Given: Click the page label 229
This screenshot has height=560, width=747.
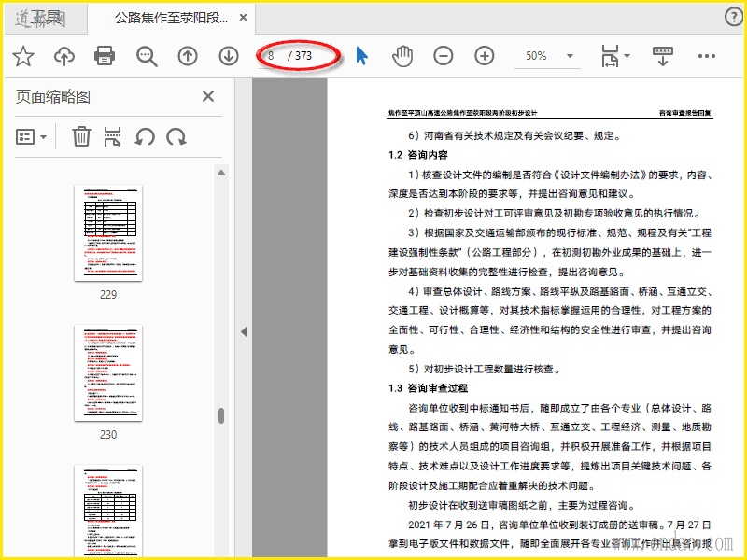Looking at the screenshot, I should pos(108,294).
